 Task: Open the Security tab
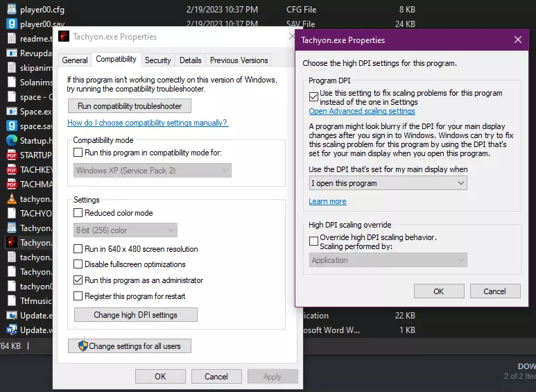pyautogui.click(x=158, y=60)
